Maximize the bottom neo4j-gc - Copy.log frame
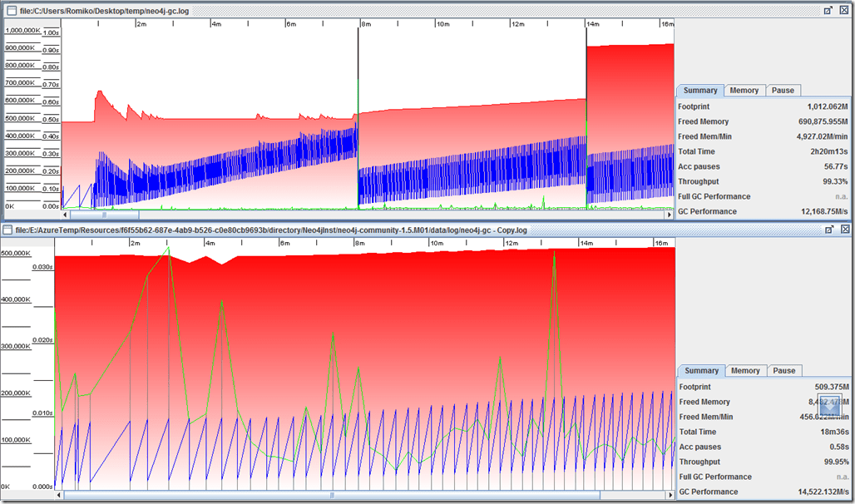Screen dimensions: 855x504 click(x=828, y=229)
